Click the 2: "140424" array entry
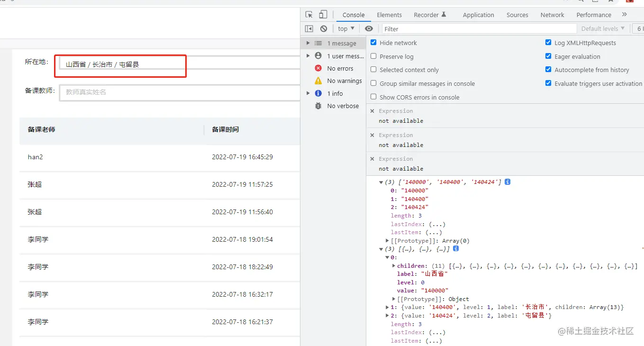This screenshot has height=346, width=644. 409,207
